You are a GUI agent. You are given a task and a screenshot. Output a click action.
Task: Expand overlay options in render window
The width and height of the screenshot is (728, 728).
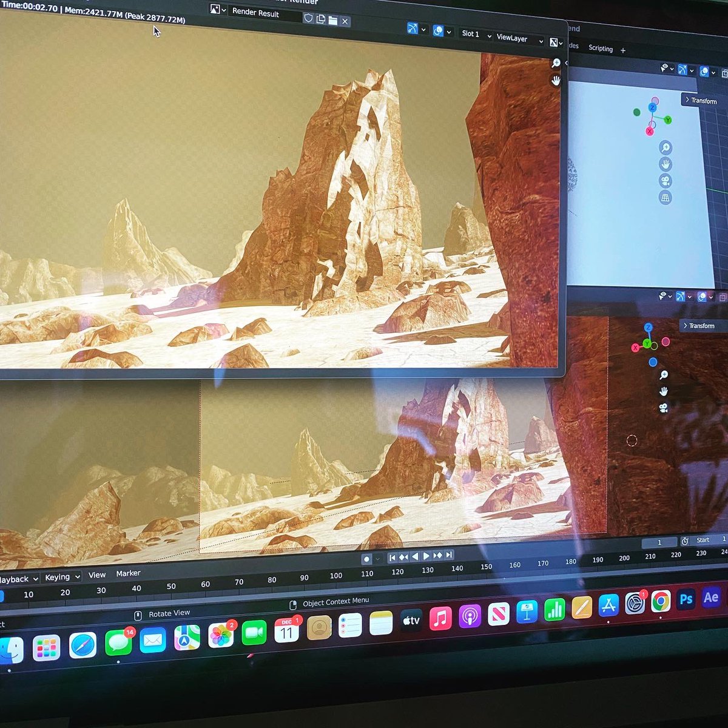pos(448,32)
